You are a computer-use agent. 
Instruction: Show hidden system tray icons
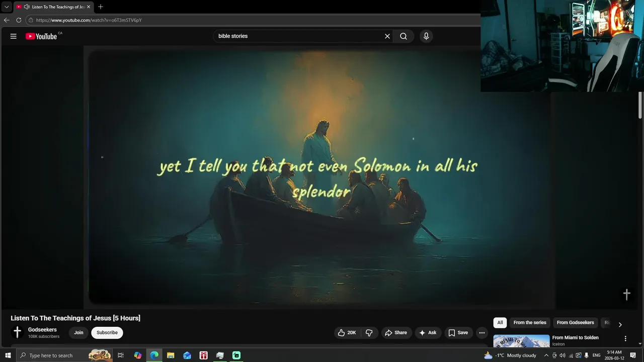coord(546,355)
